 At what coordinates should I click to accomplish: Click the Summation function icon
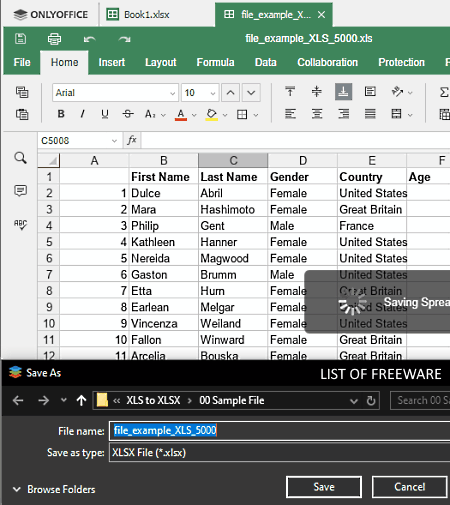tap(444, 92)
